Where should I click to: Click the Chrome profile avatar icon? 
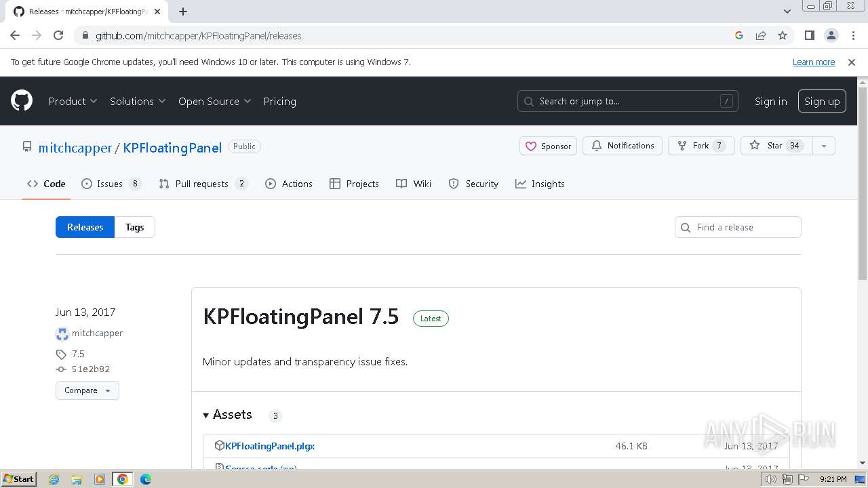[831, 35]
